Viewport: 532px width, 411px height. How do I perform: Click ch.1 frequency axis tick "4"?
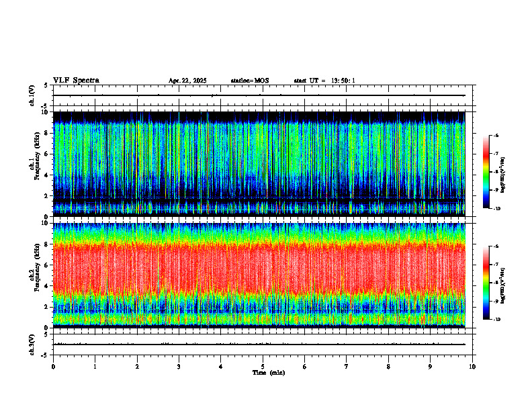[47, 175]
